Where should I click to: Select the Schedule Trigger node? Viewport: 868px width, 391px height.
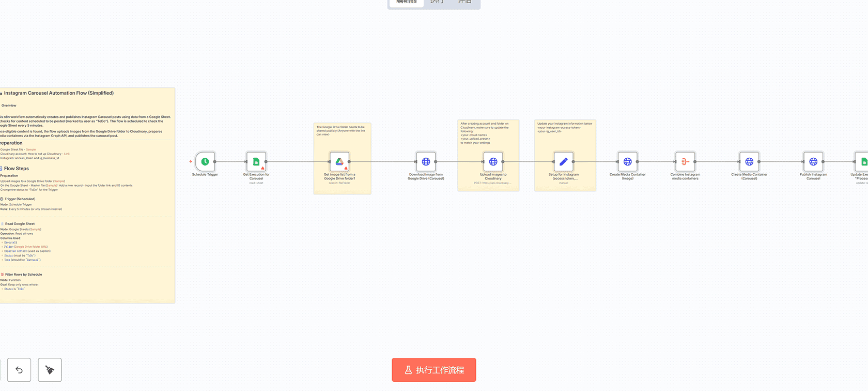click(x=205, y=162)
